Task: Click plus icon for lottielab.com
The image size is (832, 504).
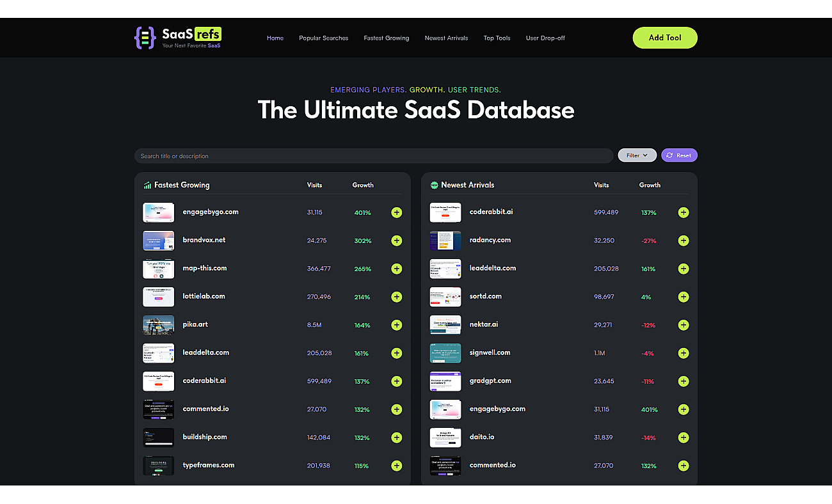Action: click(x=397, y=297)
